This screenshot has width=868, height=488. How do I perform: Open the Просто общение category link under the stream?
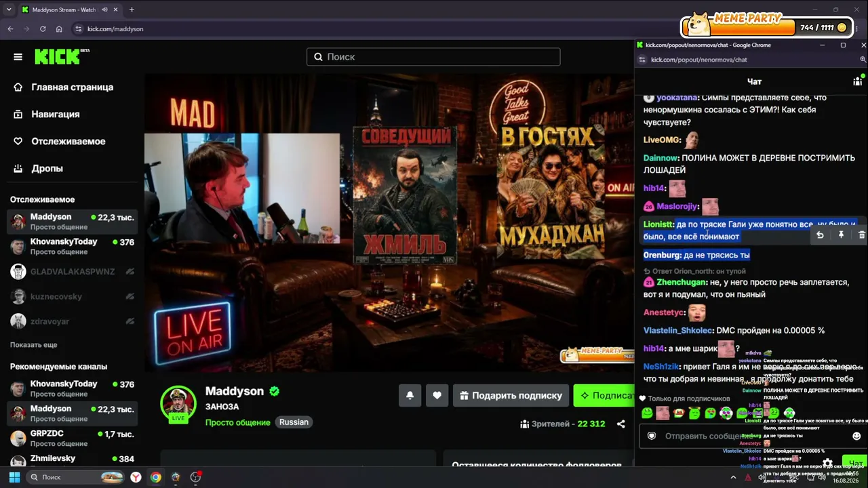[x=238, y=422]
